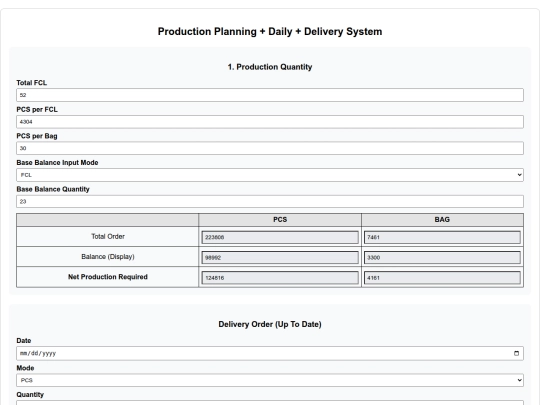Select the PCS per Bag field

coord(270,148)
